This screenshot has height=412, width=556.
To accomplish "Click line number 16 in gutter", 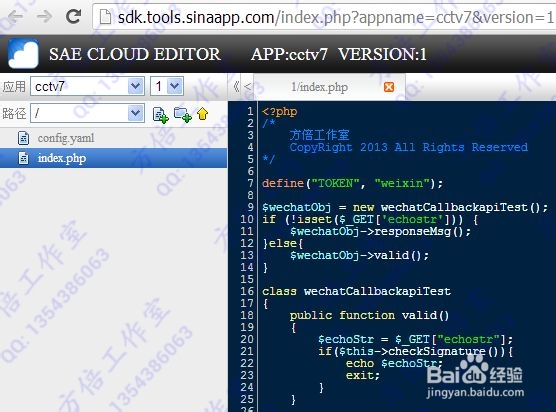I will click(247, 291).
